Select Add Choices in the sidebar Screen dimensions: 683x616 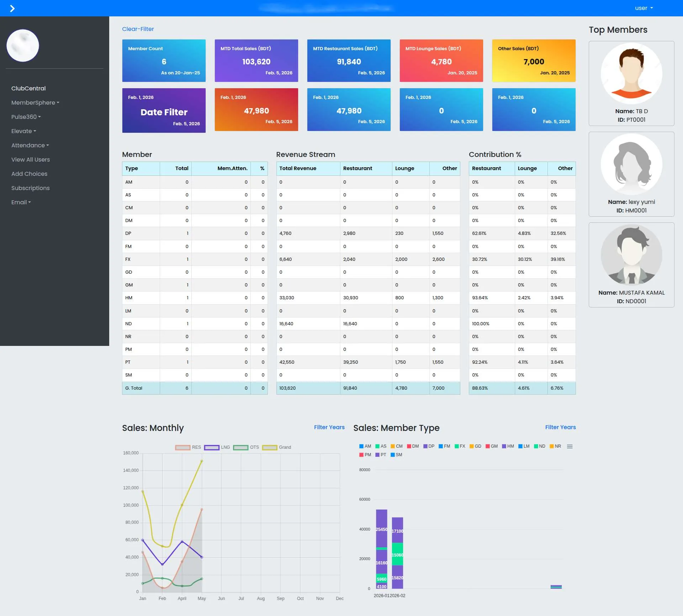[x=29, y=174]
